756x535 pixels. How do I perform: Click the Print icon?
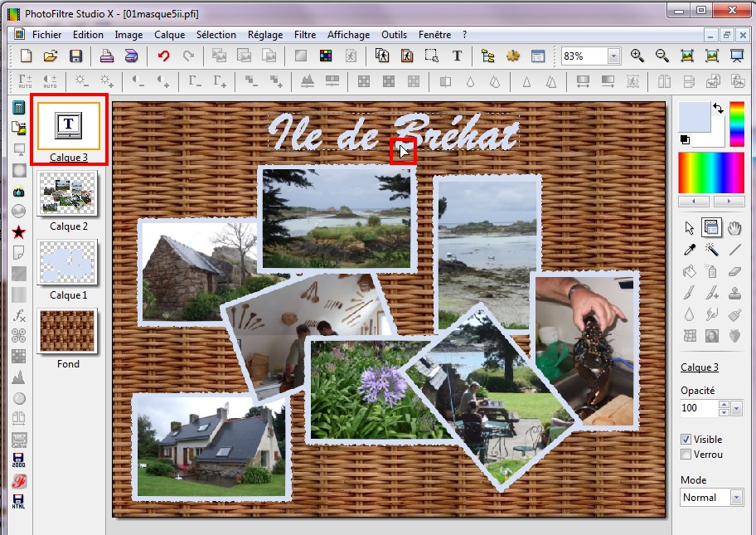pyautogui.click(x=107, y=56)
